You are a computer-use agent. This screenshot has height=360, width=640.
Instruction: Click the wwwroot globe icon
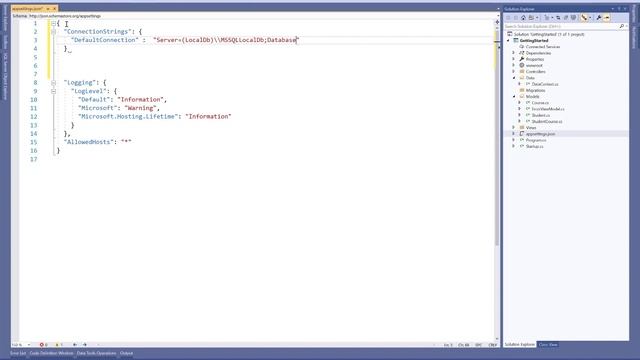pos(522,65)
